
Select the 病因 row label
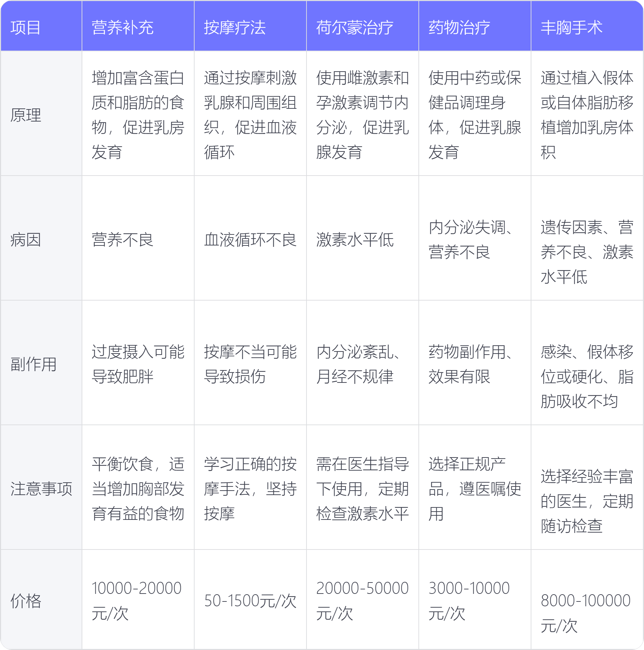pos(26,240)
